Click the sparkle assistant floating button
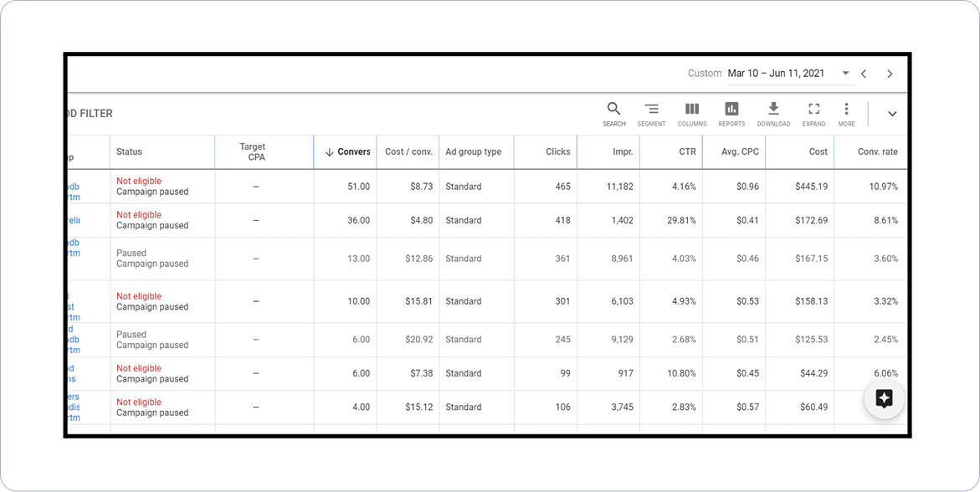 [884, 398]
